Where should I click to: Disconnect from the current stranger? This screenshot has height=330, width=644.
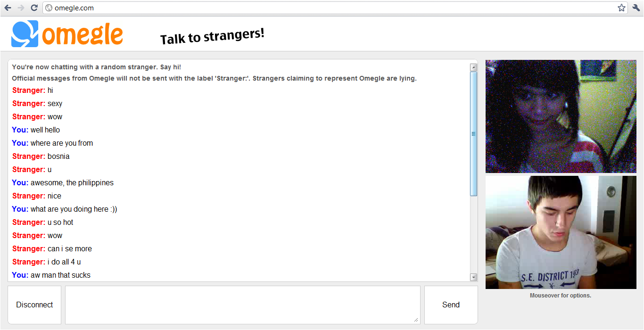(x=34, y=305)
